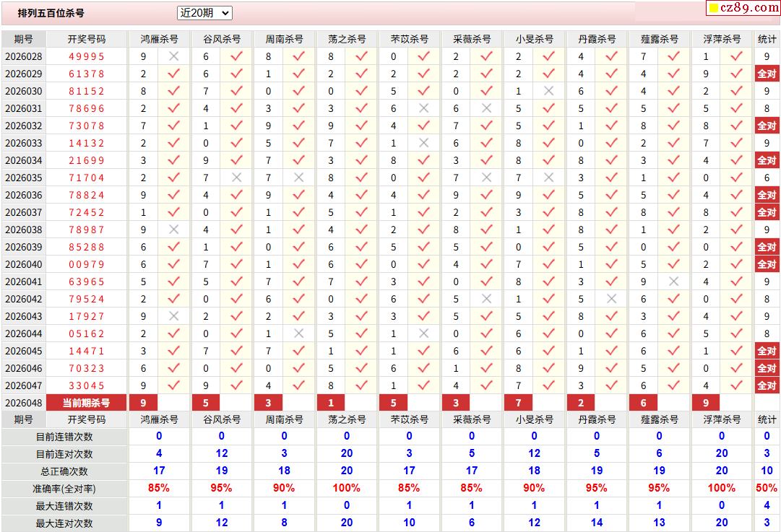Click the 50% value in the 统计 column
Viewport: 781px width, 532px height.
point(767,488)
